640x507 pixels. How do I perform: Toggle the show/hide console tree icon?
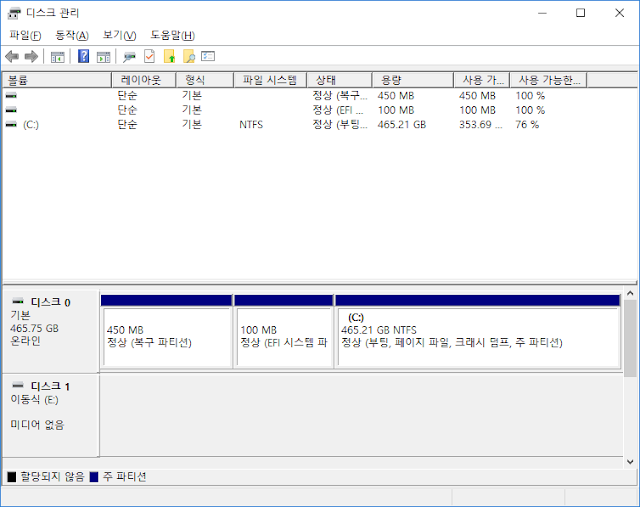coord(57,57)
